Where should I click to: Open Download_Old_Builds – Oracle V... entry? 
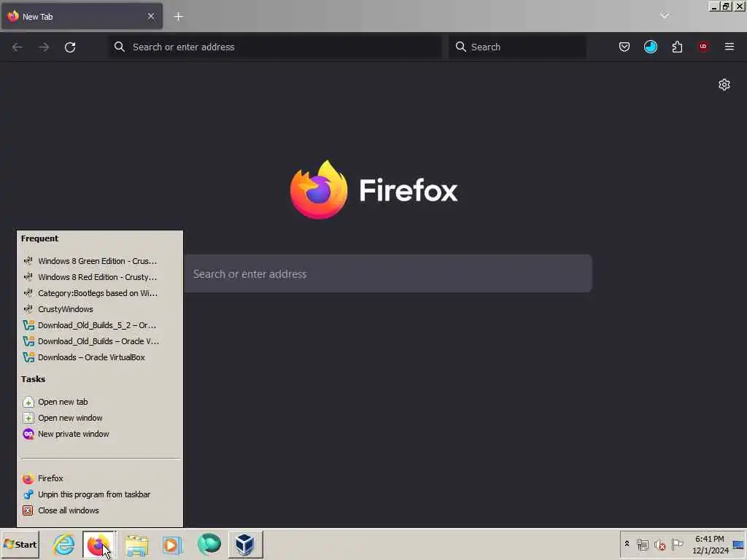click(100, 341)
